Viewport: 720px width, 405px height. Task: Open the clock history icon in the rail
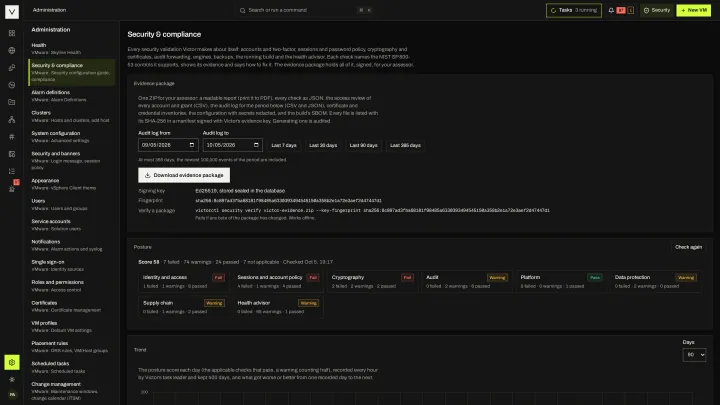tap(12, 85)
